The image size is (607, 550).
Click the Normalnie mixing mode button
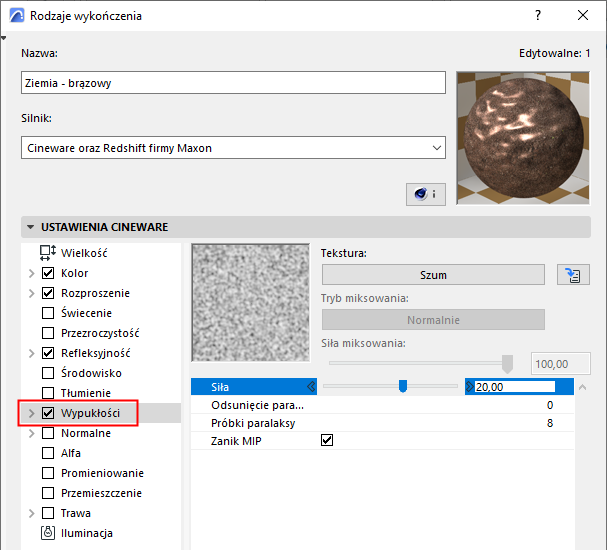[x=433, y=320]
